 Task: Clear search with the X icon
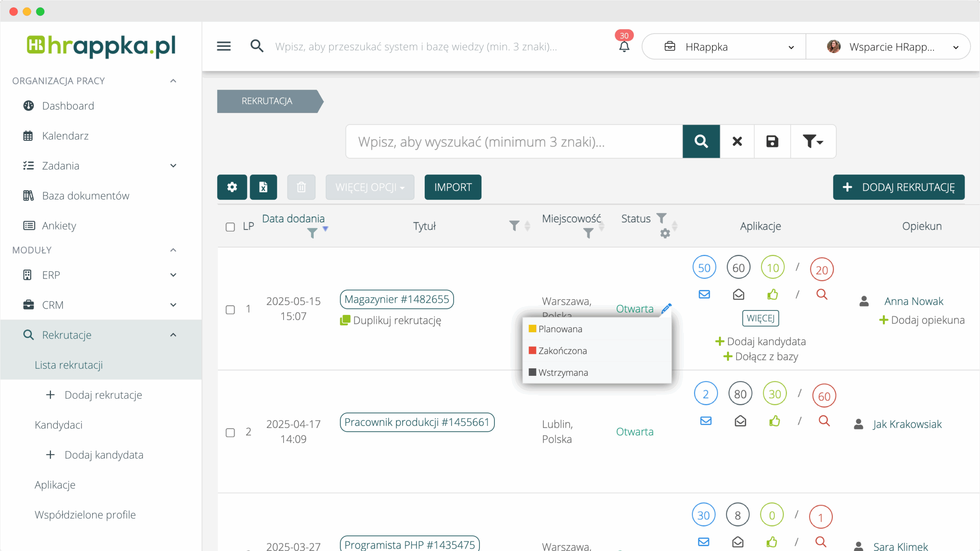coord(737,141)
